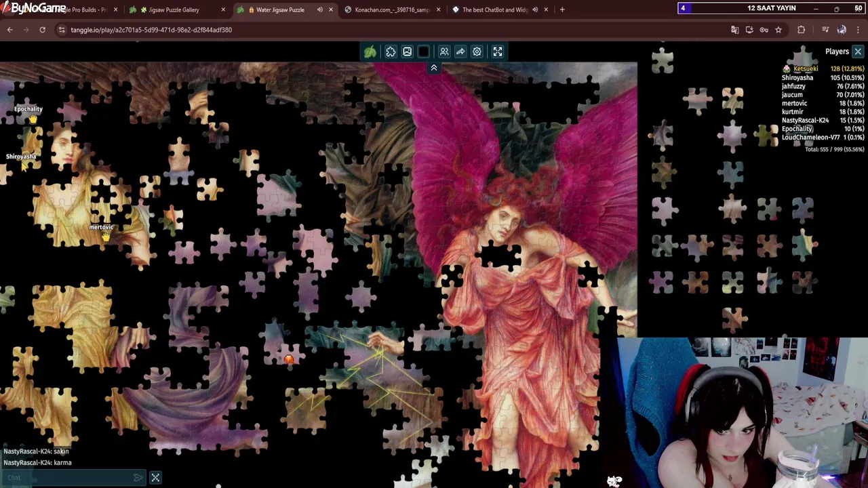The image size is (868, 488).
Task: Close the Jigsaw Puzzle Gallery tab
Action: [x=223, y=9]
